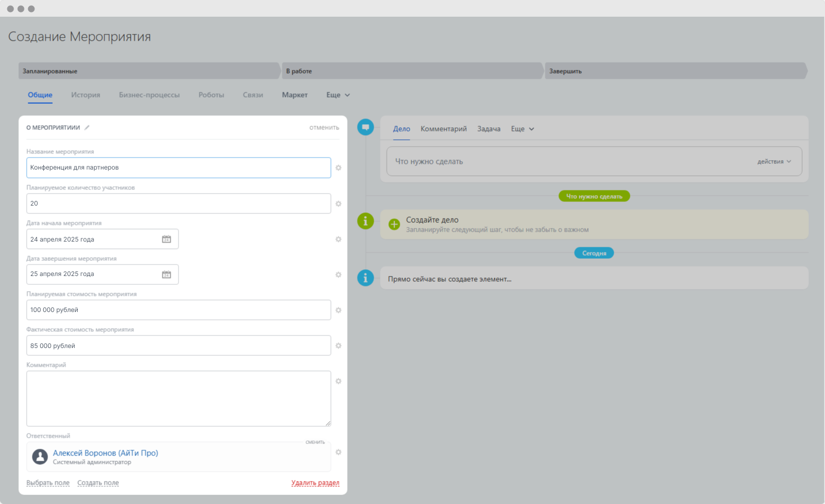Click the green plus icon near Создайте дело
This screenshot has height=504, width=825.
[x=394, y=224]
